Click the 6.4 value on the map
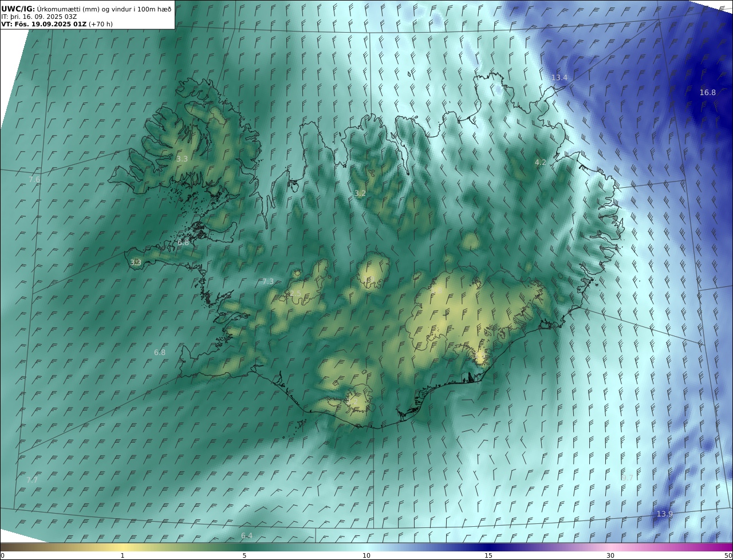The height and width of the screenshot is (560, 733). 247,536
